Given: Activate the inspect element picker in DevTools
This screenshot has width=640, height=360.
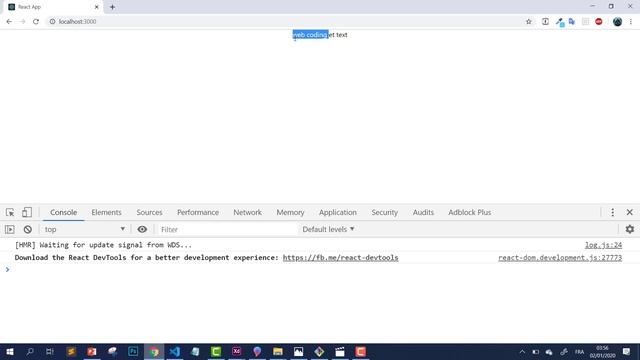Looking at the screenshot, I should 10,212.
